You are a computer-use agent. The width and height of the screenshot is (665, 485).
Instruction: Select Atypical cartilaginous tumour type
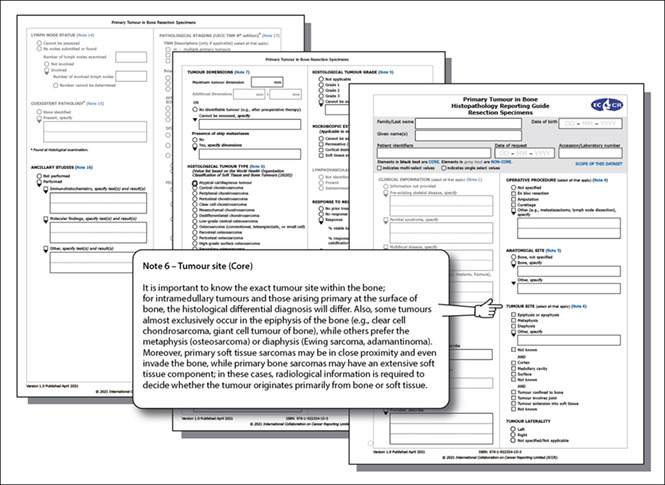[195, 183]
